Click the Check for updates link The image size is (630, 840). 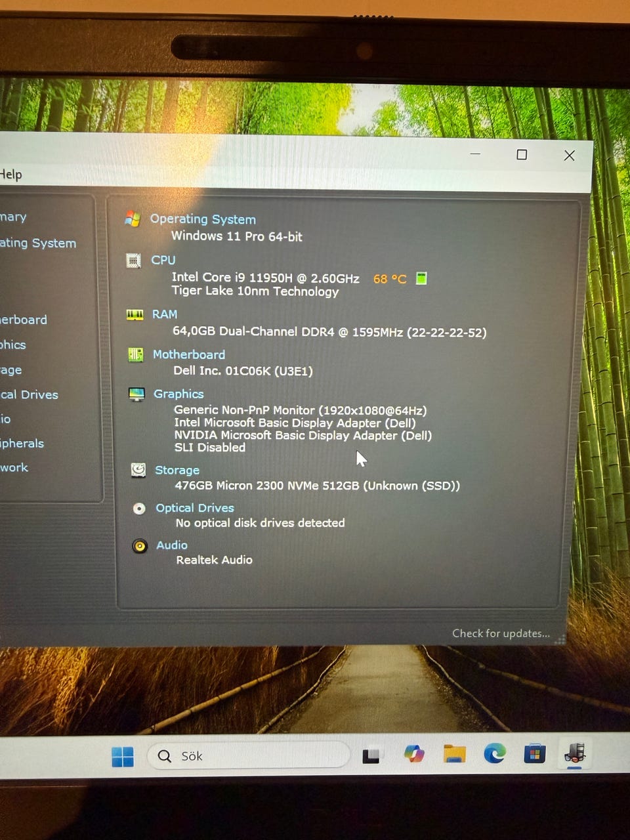coord(501,633)
